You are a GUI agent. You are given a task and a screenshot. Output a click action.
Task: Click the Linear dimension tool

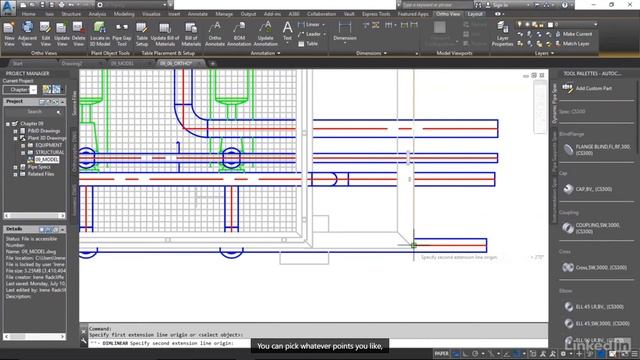coord(311,25)
